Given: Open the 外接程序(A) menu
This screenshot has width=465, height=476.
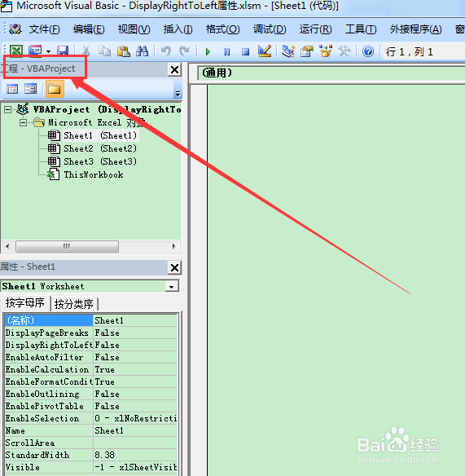Looking at the screenshot, I should (415, 29).
